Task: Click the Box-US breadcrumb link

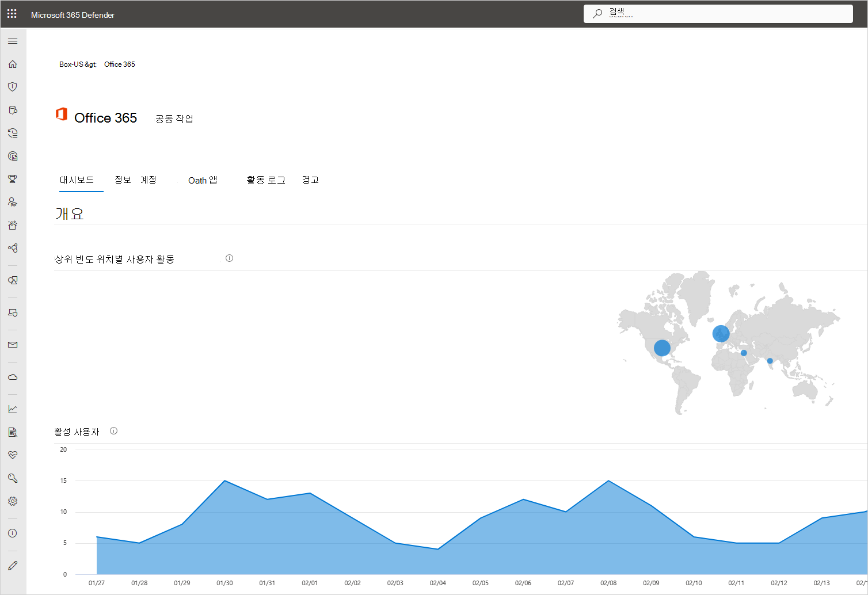Action: (x=70, y=64)
